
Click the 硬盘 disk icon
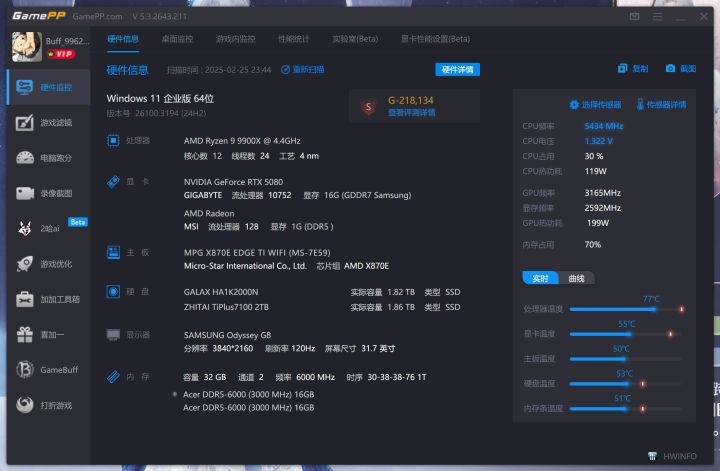click(113, 292)
